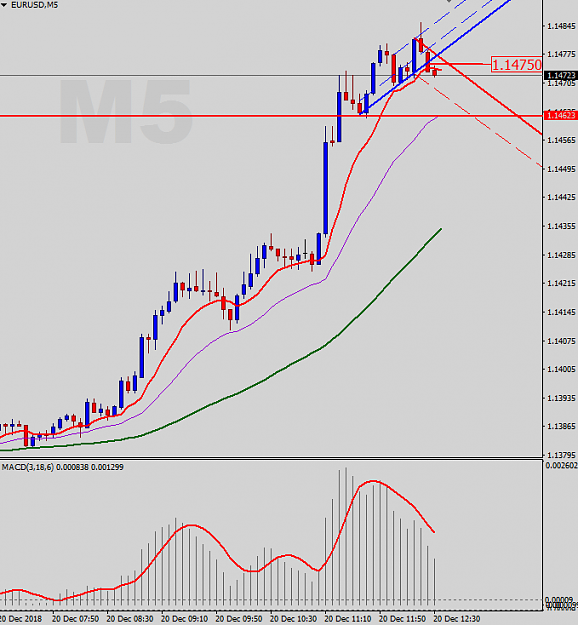Click the 1.13935 price axis value

562,398
